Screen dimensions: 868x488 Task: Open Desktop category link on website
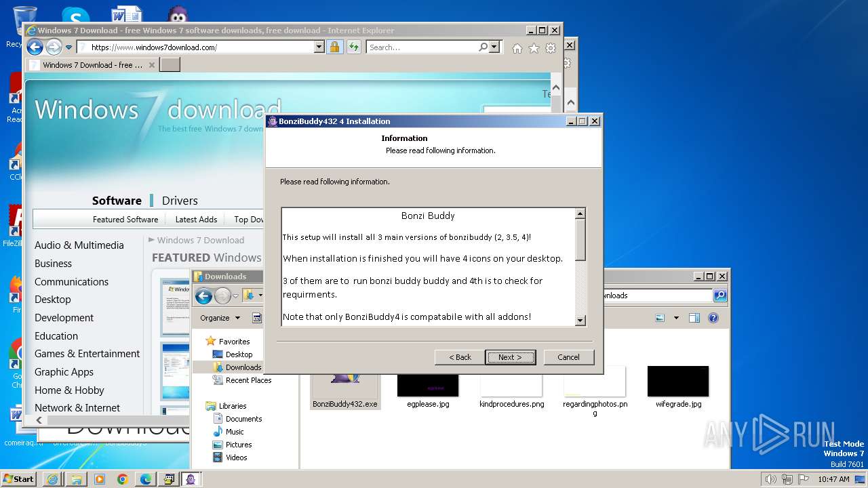click(53, 300)
